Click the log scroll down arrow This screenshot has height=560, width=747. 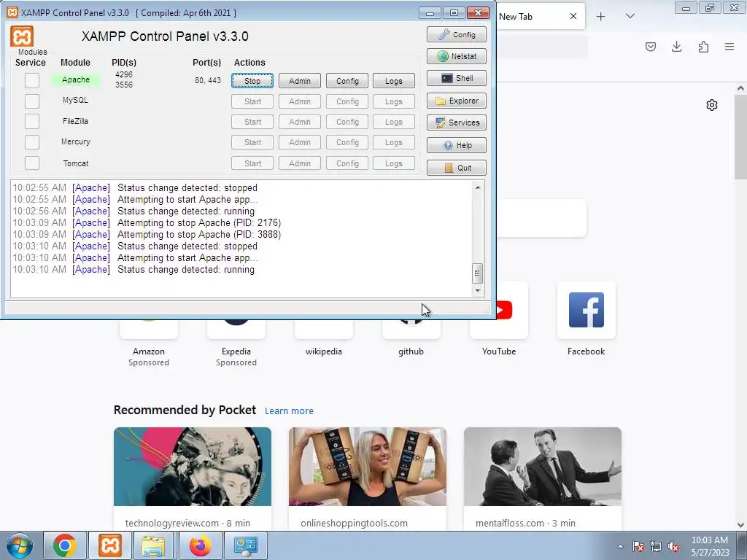point(477,290)
